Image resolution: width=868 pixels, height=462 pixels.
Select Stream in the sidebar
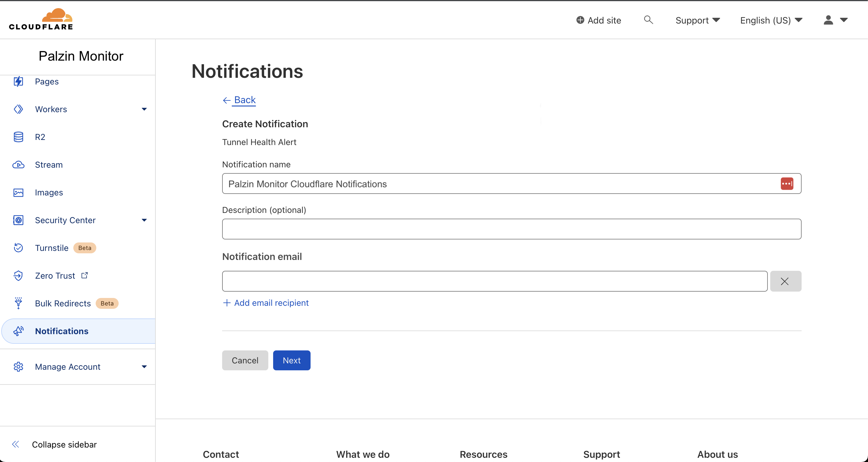click(x=49, y=165)
